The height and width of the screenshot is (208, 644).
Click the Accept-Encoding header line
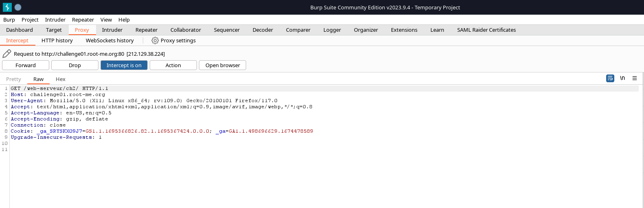pos(59,119)
